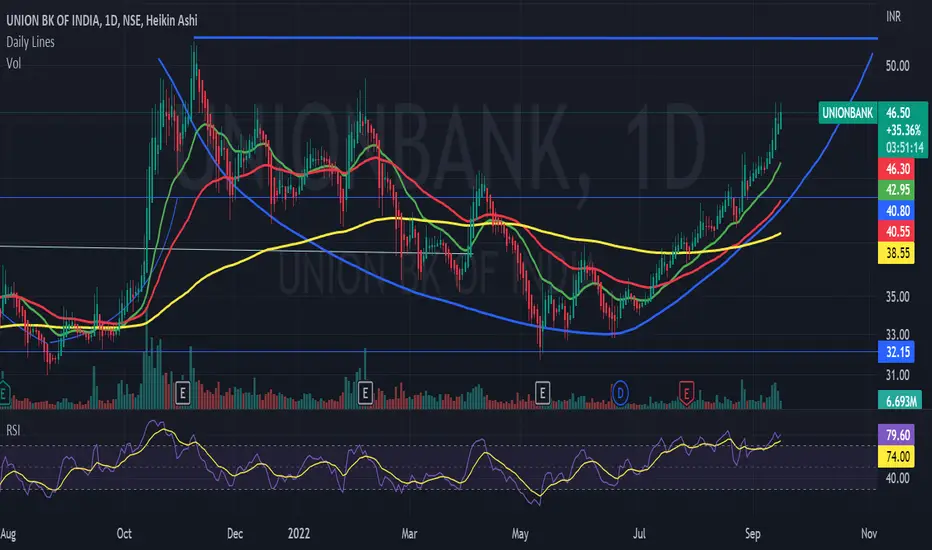This screenshot has width=932, height=550.
Task: Click the 6.693M volume label
Action: coord(900,401)
